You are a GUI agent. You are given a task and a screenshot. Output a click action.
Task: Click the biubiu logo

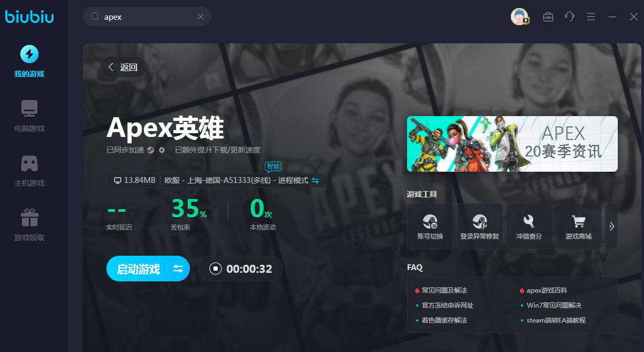point(29,17)
